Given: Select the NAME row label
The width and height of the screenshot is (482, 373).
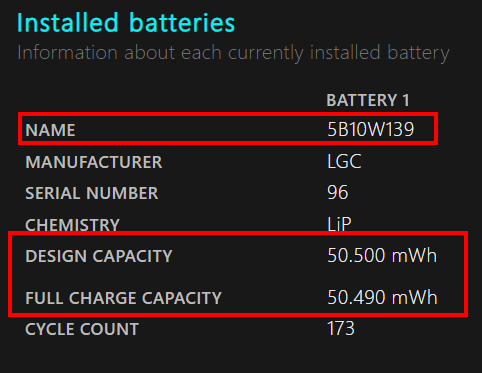Looking at the screenshot, I should 50,130.
